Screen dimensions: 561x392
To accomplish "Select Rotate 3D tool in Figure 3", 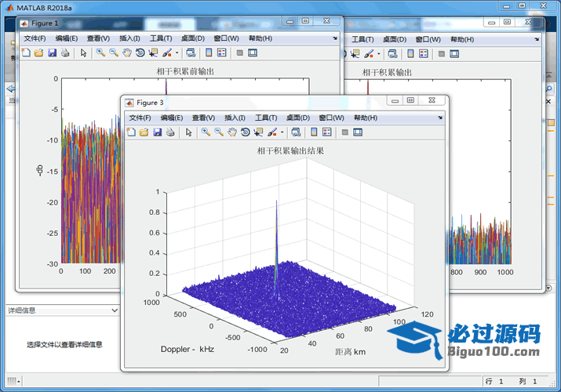I will pos(245,132).
